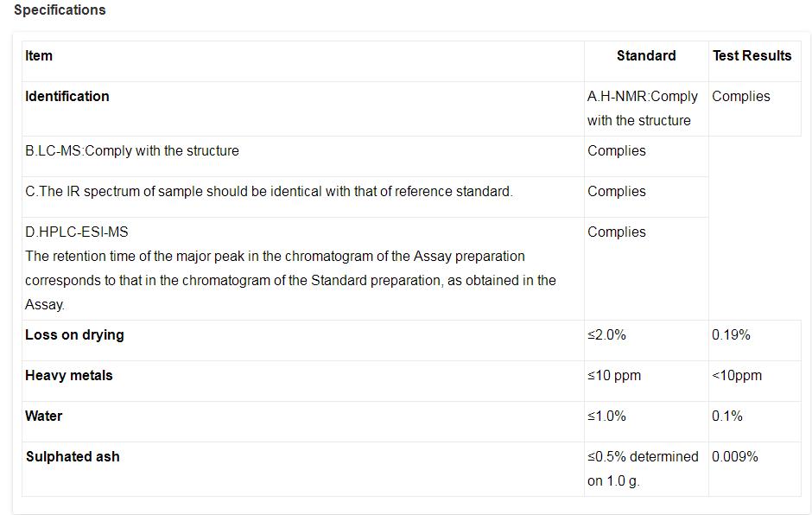Click Complies beside IR spectrum row
812x515 pixels.
click(616, 192)
